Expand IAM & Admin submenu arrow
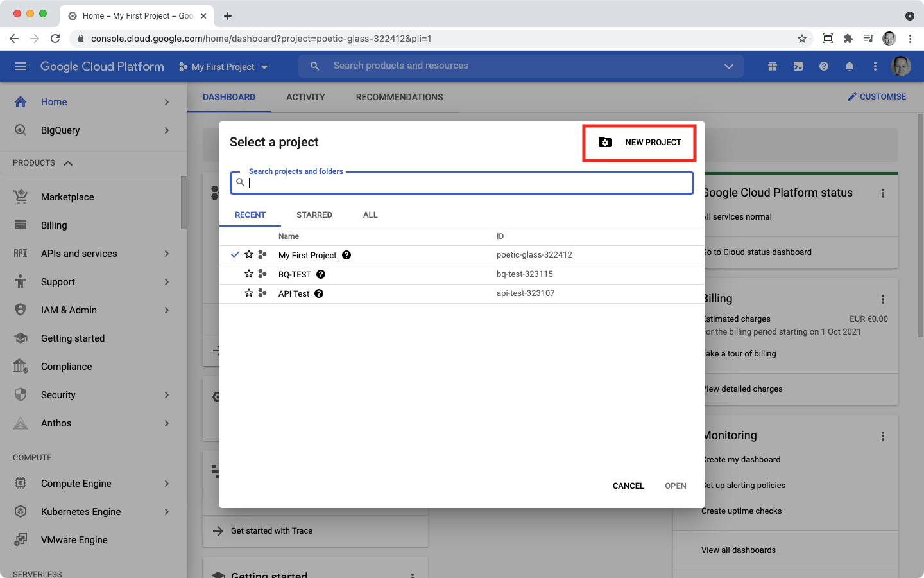This screenshot has height=578, width=924. (167, 310)
